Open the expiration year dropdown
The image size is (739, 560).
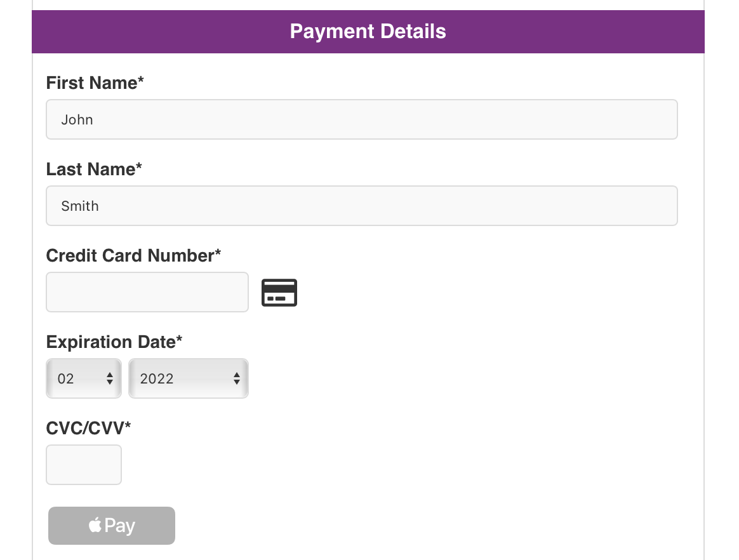pos(188,378)
